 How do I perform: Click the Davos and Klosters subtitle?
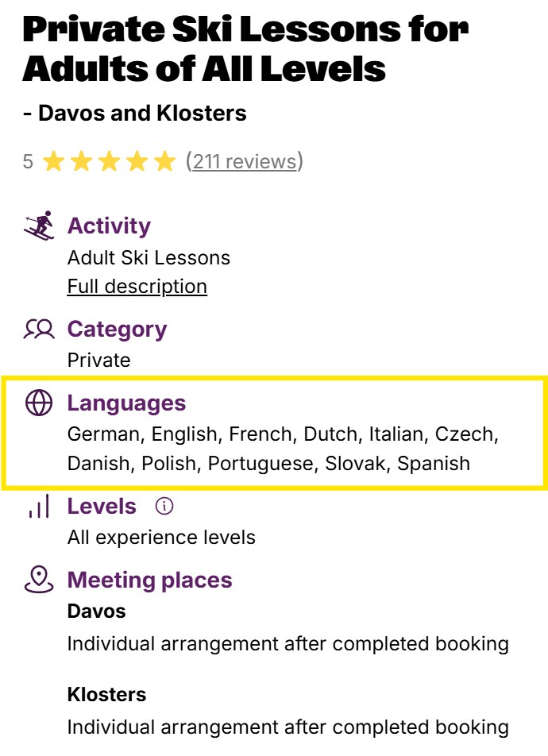pyautogui.click(x=135, y=114)
